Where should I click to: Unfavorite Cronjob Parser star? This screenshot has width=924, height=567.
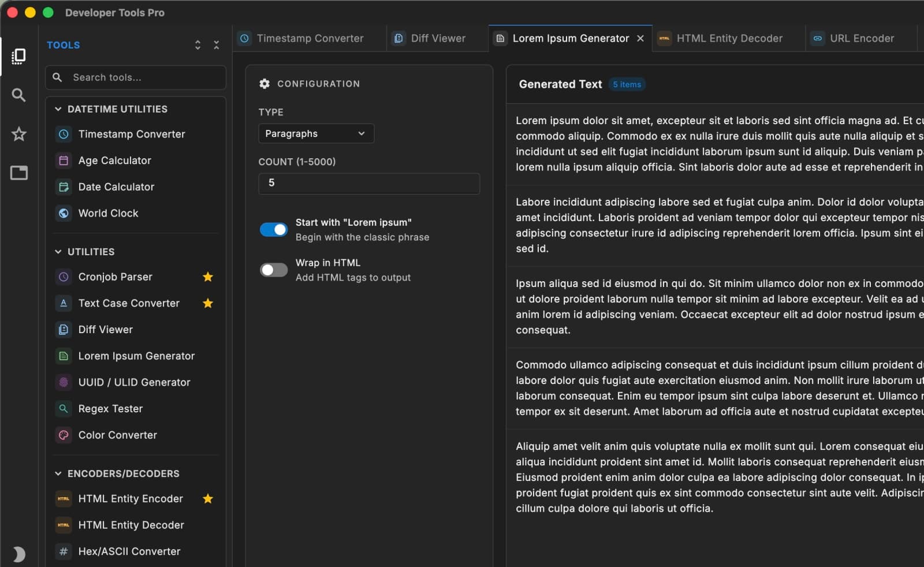coord(208,277)
